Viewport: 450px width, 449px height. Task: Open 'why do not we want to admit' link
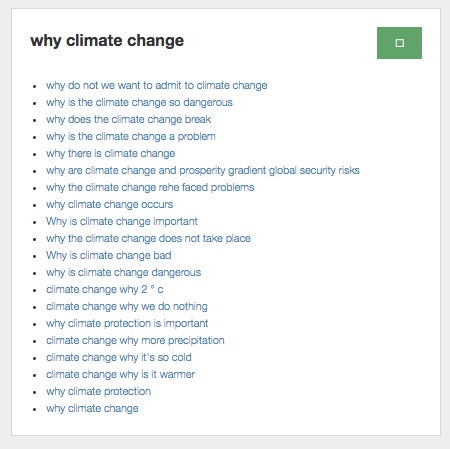tap(157, 85)
